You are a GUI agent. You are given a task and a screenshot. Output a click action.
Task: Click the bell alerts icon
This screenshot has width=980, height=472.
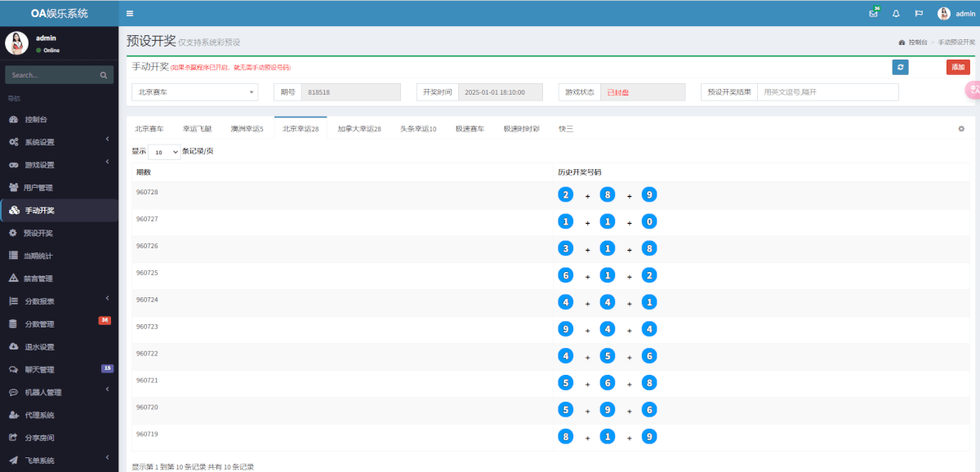(x=896, y=14)
